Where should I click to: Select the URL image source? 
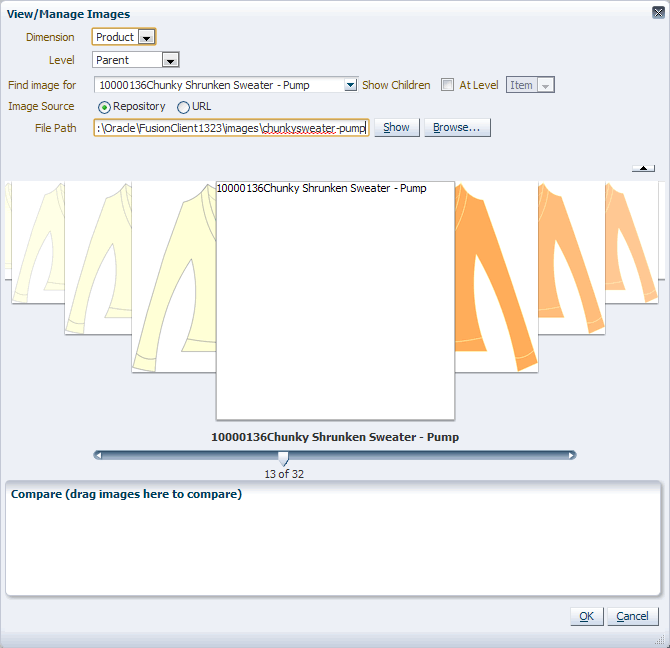pyautogui.click(x=183, y=107)
